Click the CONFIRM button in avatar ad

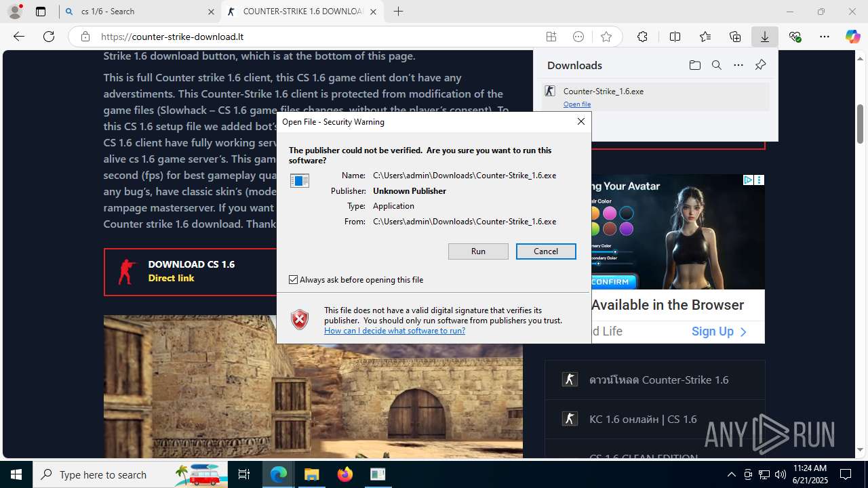click(x=614, y=282)
